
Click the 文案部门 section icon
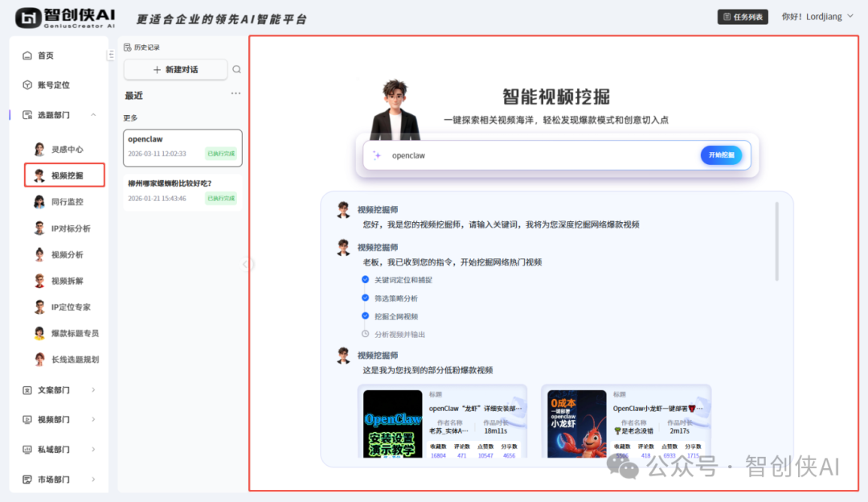tap(27, 390)
